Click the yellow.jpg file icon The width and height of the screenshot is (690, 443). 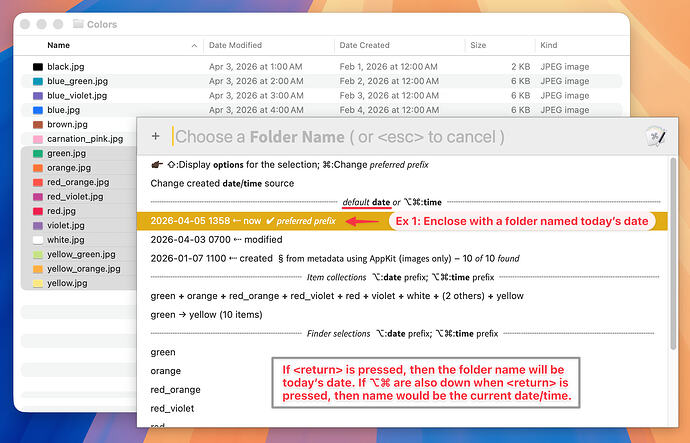tap(38, 283)
